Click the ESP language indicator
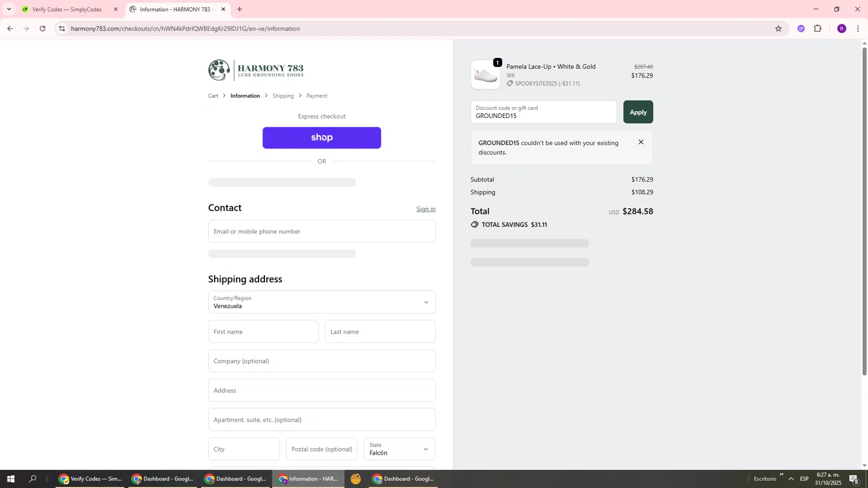The image size is (868, 488). [x=804, y=479]
